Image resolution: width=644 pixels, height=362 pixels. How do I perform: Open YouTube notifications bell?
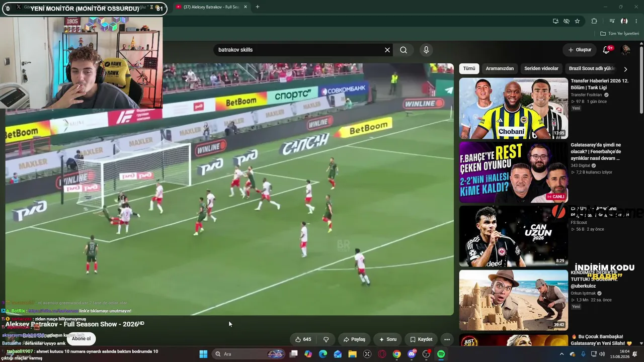[x=606, y=50]
